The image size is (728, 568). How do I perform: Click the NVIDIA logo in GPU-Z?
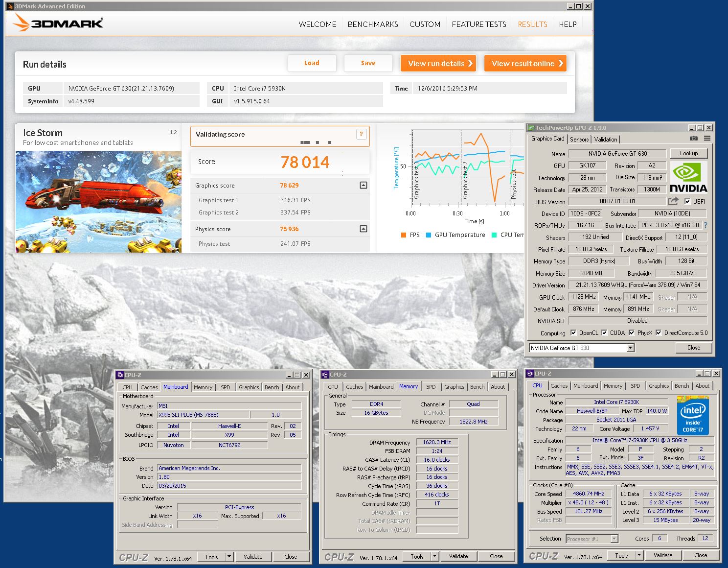pyautogui.click(x=688, y=178)
